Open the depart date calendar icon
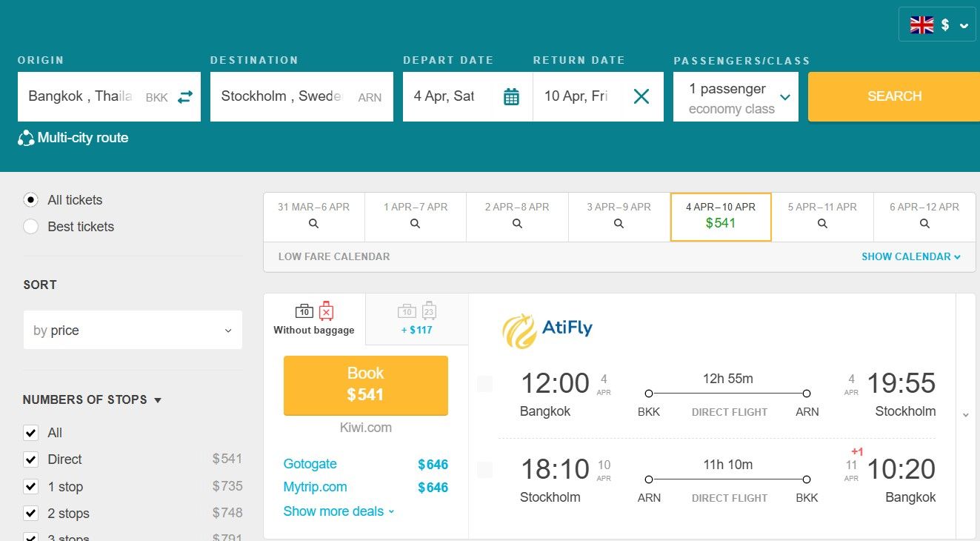The height and width of the screenshot is (541, 980). click(511, 96)
